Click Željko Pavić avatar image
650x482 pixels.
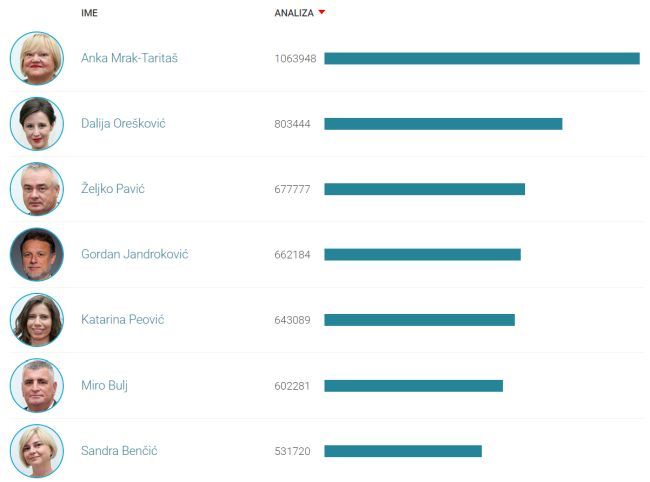pos(37,189)
